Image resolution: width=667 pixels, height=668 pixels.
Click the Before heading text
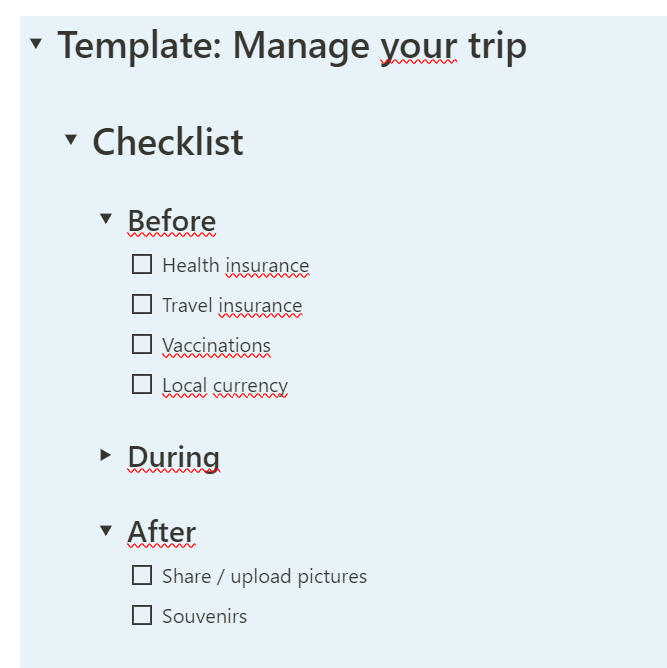click(x=172, y=221)
